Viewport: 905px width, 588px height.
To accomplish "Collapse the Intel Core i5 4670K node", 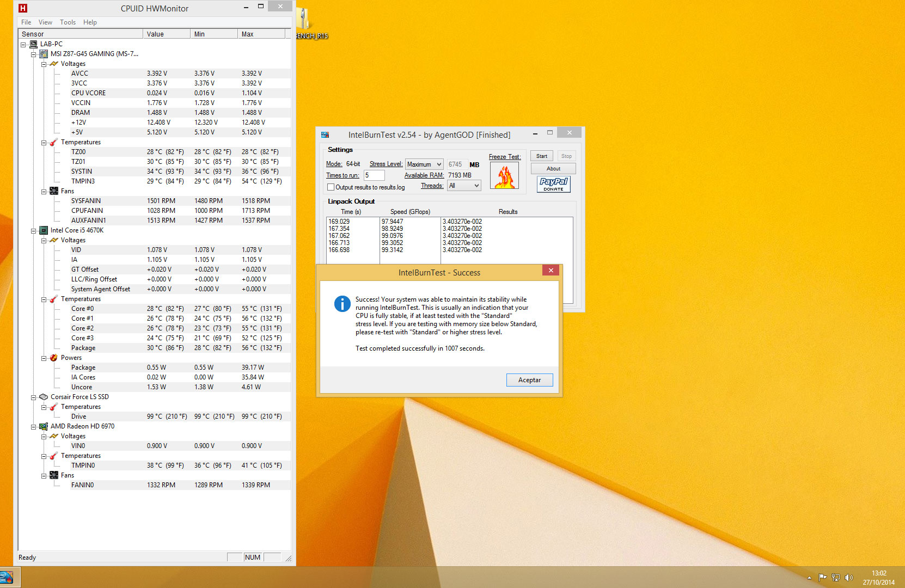I will pos(33,231).
